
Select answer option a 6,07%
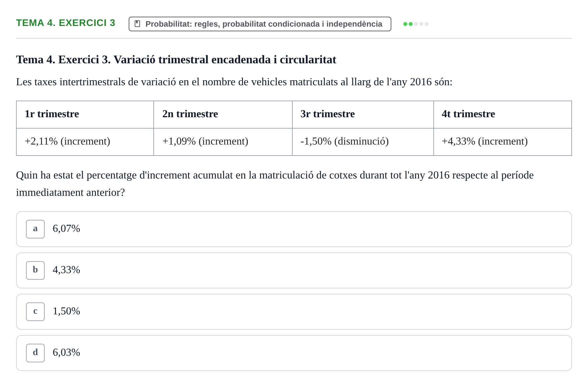[x=294, y=229]
